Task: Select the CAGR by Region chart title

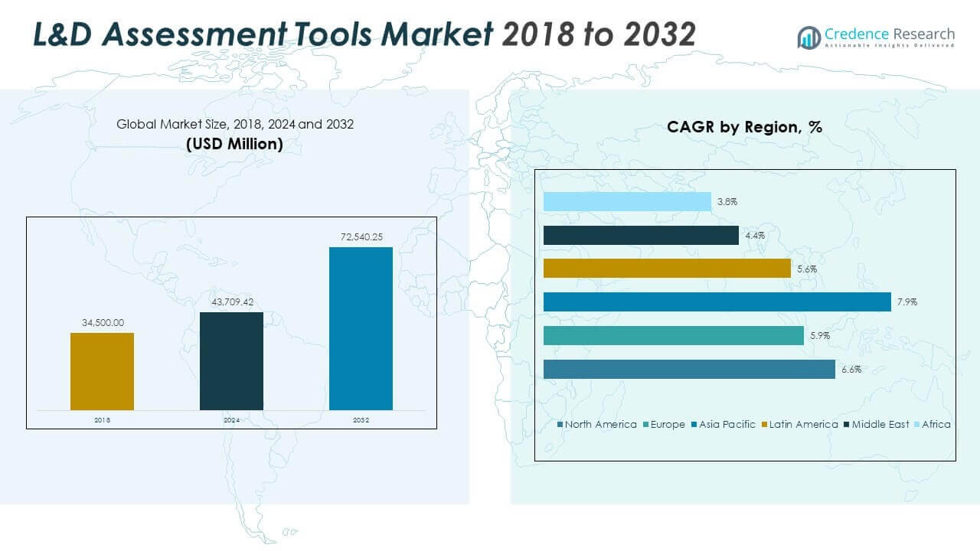Action: (745, 128)
